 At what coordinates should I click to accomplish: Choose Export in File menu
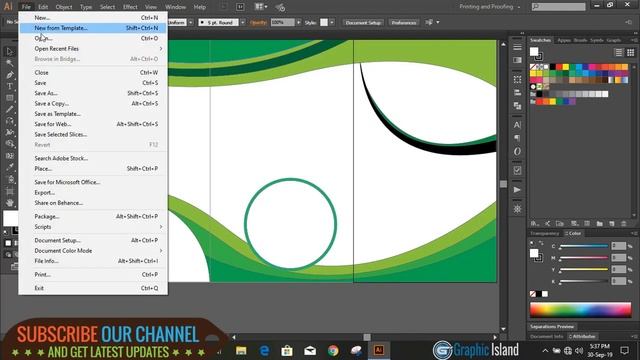point(93,193)
